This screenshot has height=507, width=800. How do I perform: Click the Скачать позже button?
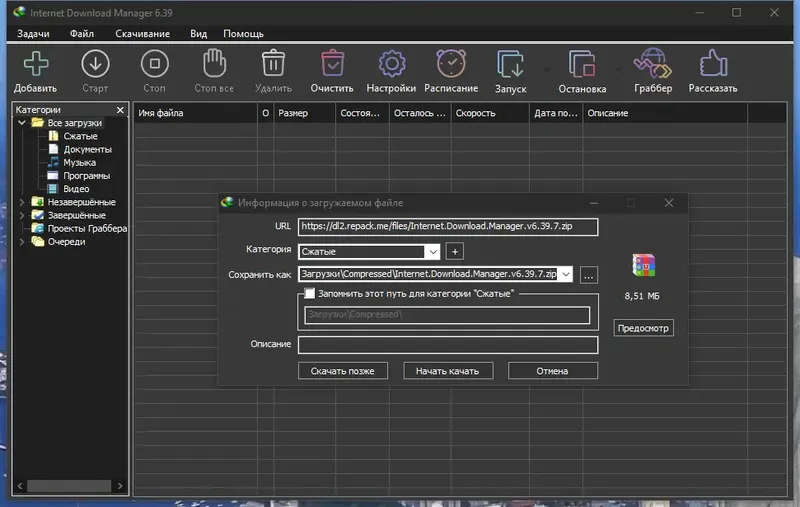pyautogui.click(x=343, y=371)
